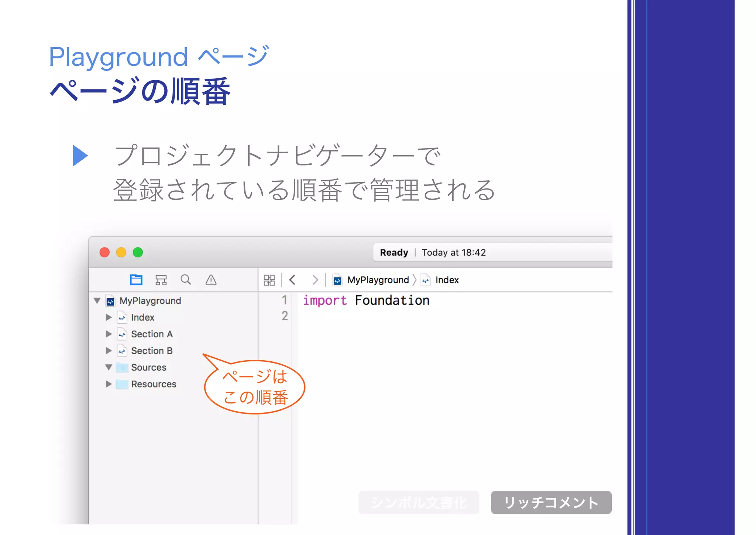The width and height of the screenshot is (756, 535).
Task: Expand the Index page disclosure triangle
Action: 109,317
